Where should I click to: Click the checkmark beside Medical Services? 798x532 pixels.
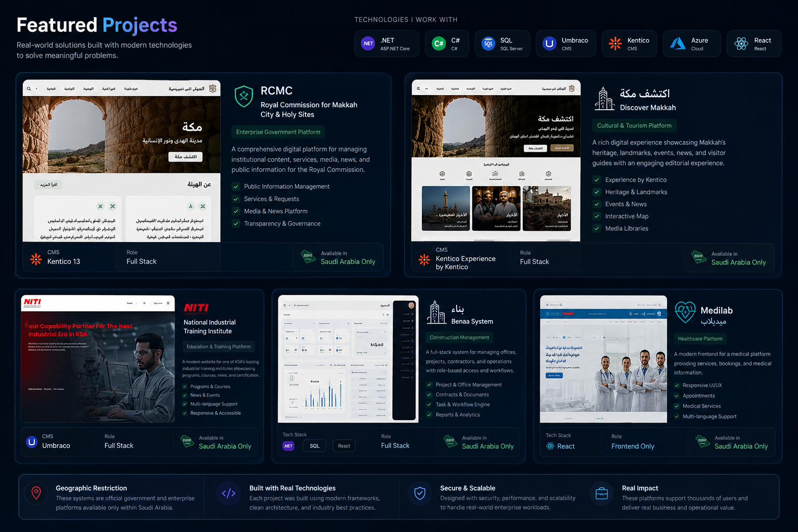point(677,406)
